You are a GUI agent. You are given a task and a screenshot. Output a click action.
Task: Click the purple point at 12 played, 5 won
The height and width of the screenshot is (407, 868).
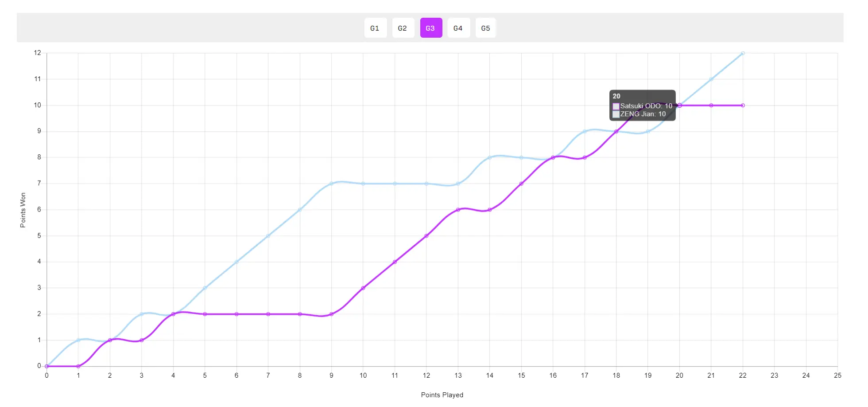(x=426, y=236)
